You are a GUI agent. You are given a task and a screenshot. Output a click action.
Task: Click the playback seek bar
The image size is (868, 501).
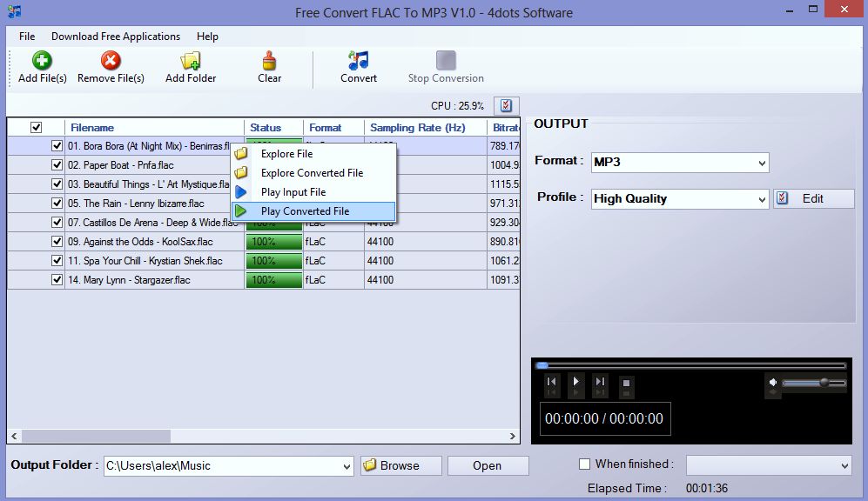click(x=691, y=365)
